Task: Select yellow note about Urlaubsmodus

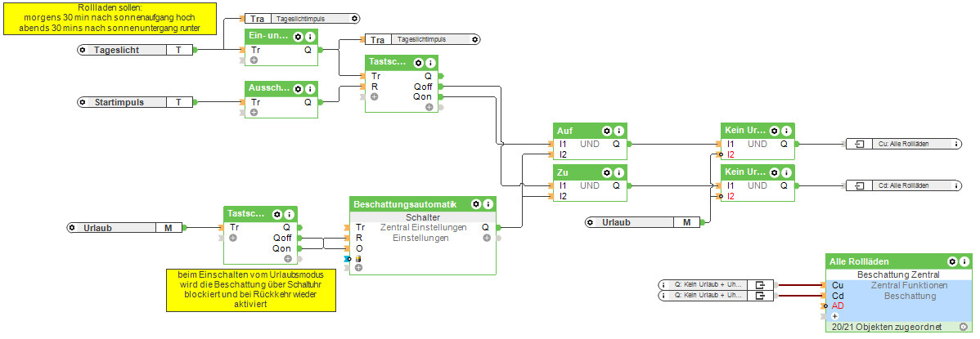Action: (x=251, y=290)
